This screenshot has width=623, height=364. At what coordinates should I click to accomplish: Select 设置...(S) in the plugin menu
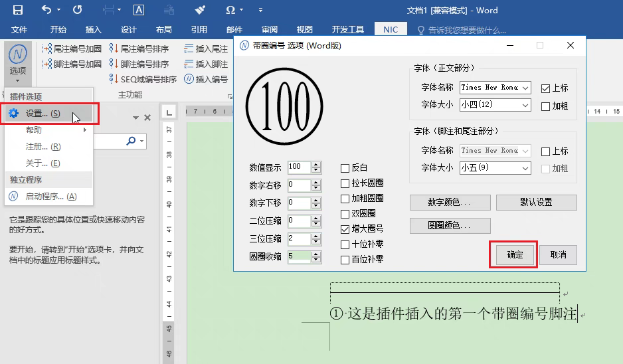click(x=49, y=114)
